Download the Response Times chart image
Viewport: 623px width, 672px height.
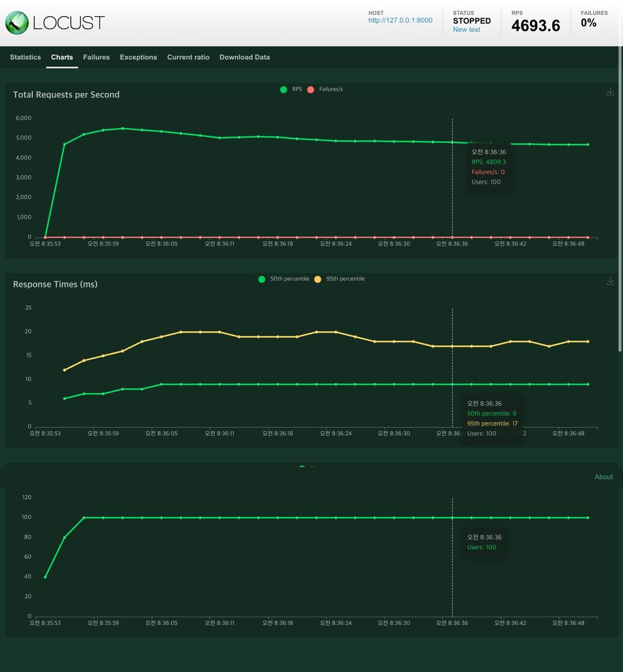coord(611,281)
